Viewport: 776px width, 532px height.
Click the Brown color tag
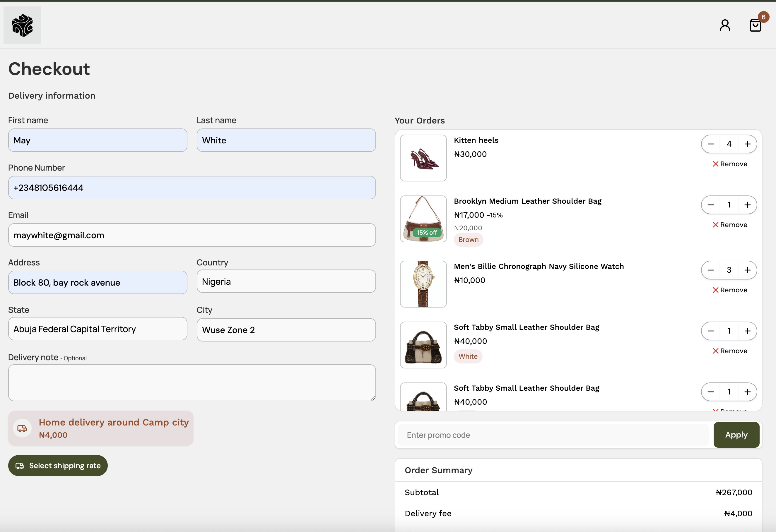[x=468, y=240]
